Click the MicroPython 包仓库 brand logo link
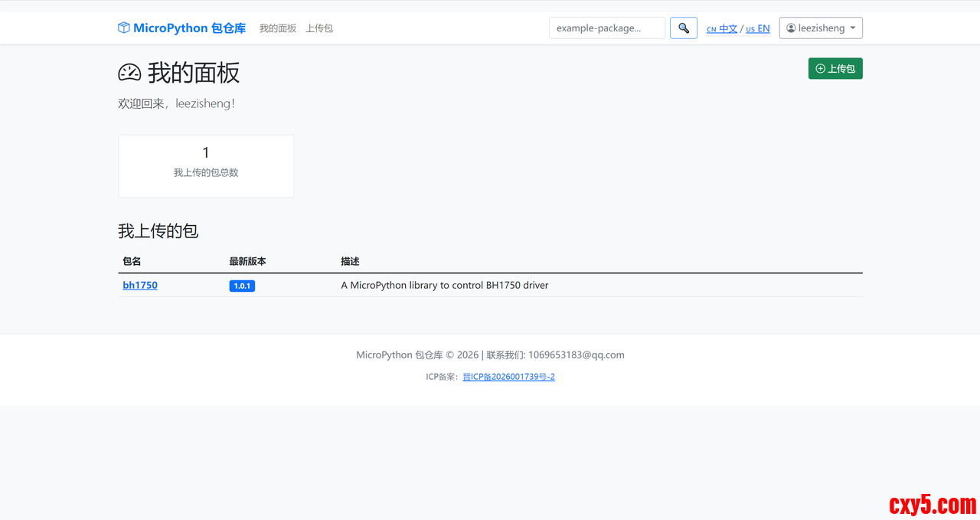Screen dimensions: 980x520 (x=181, y=28)
